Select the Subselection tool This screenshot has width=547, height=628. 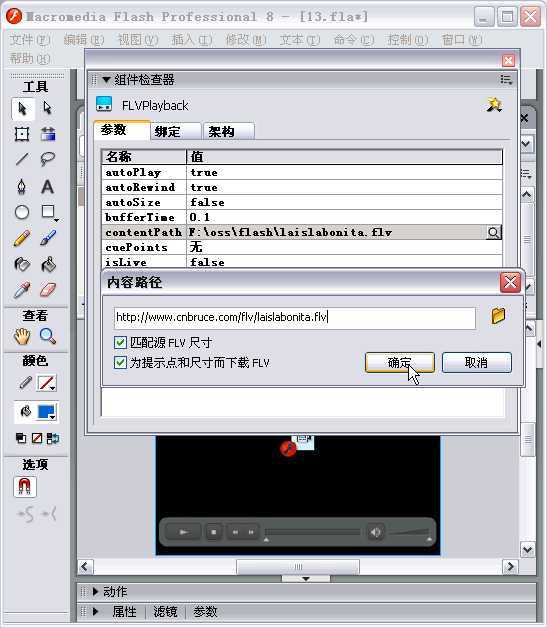tap(48, 109)
